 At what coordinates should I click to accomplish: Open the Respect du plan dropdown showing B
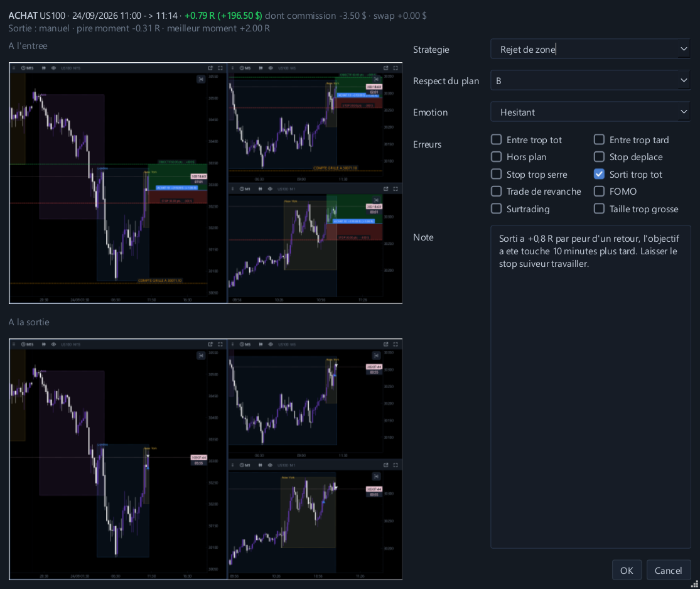(x=590, y=81)
